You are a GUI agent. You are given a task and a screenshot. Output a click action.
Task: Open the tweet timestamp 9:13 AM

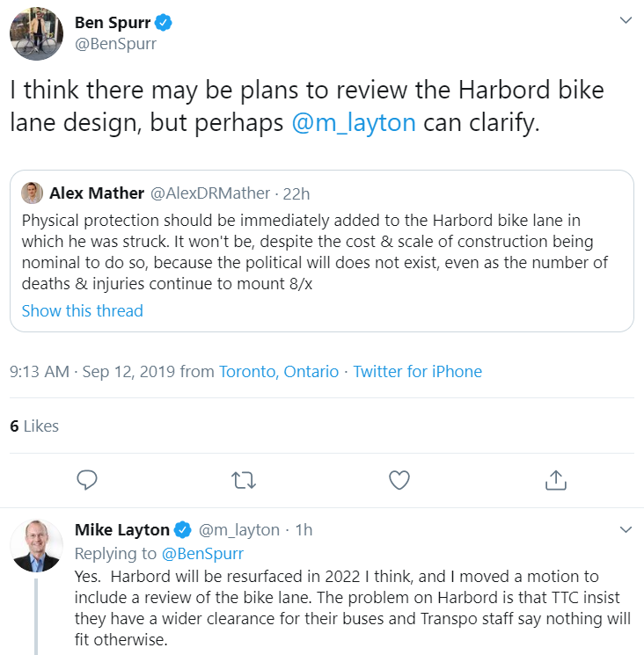coord(39,372)
